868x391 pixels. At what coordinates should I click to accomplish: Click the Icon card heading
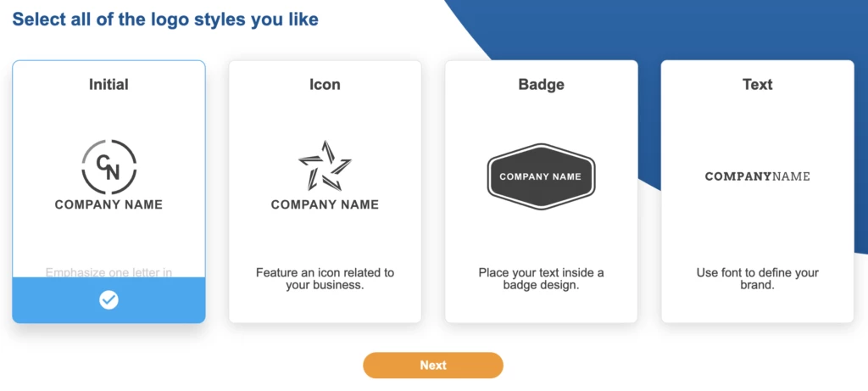(x=325, y=84)
